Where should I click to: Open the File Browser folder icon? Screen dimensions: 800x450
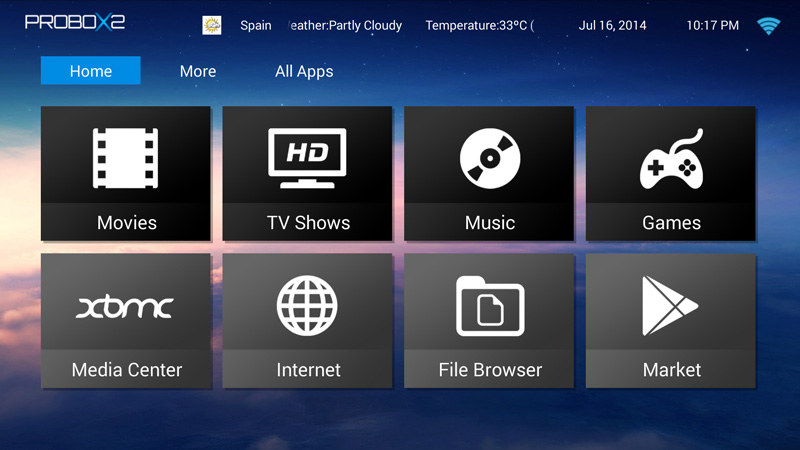click(490, 306)
